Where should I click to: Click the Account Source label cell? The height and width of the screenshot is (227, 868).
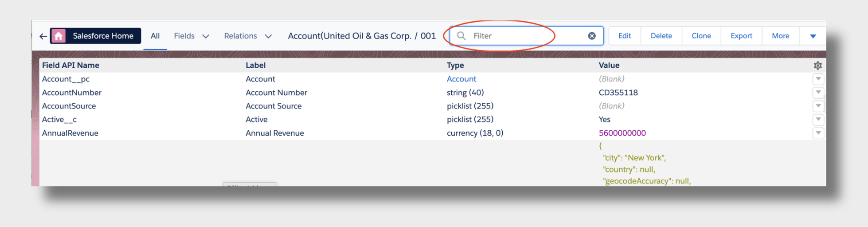pos(274,106)
